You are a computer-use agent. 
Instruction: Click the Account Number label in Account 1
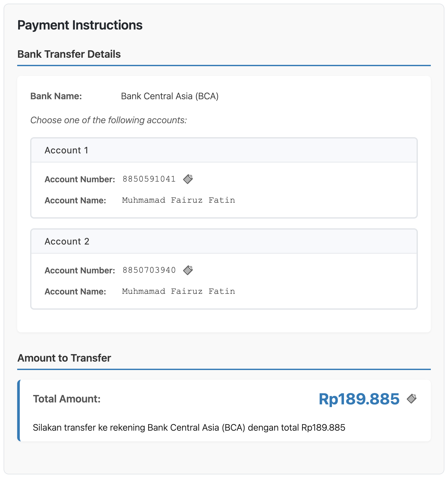pos(80,179)
